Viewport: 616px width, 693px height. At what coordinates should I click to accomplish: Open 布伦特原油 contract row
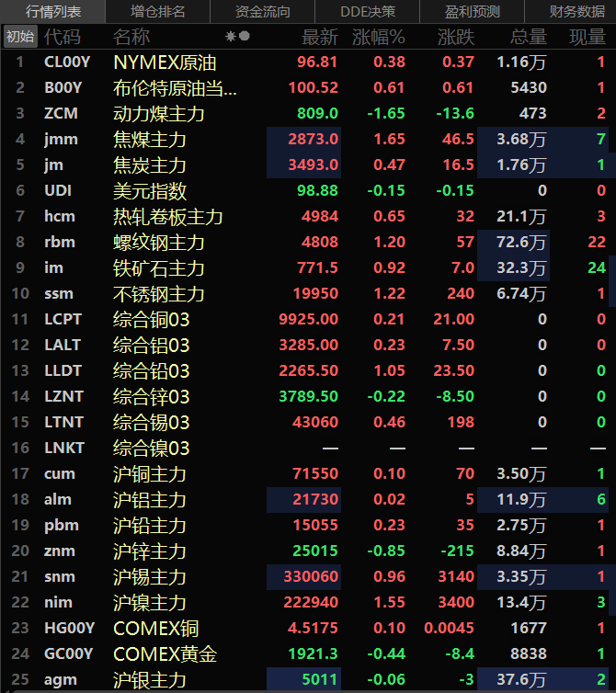pyautogui.click(x=175, y=88)
